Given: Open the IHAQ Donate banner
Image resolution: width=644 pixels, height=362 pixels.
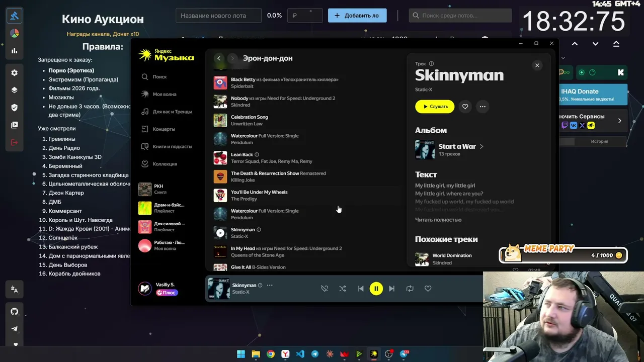Looking at the screenshot, I should pos(594,94).
